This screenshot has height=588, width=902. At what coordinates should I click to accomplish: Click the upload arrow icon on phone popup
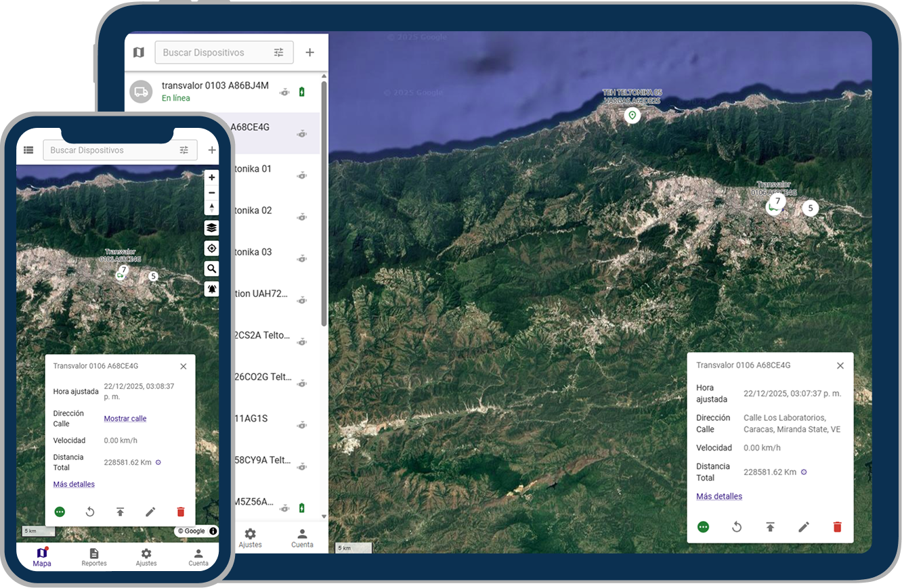pos(120,512)
